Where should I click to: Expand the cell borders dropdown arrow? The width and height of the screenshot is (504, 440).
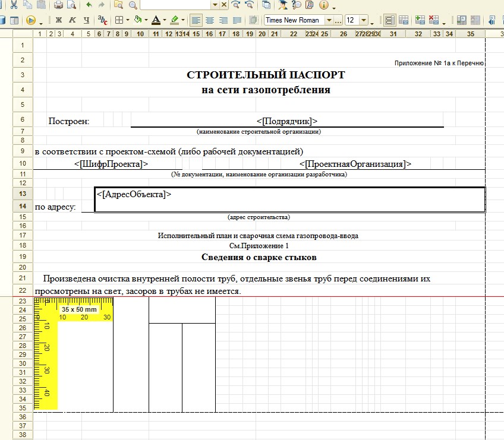click(x=128, y=20)
